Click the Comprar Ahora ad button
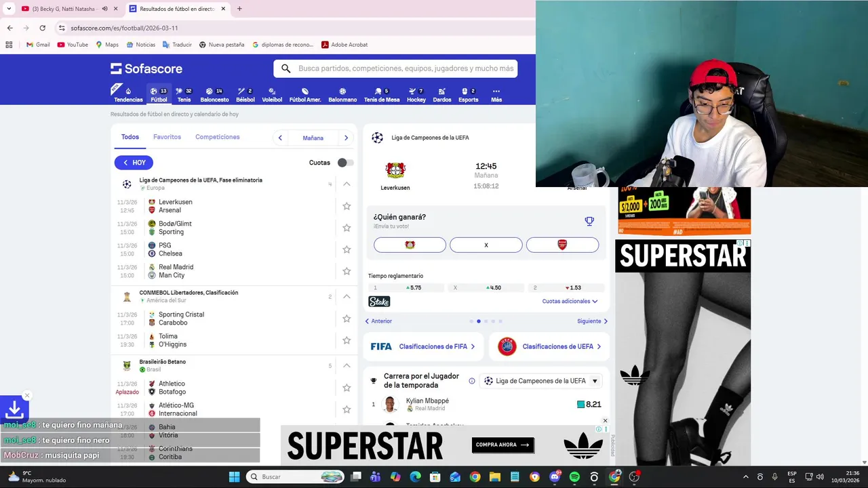Screen dimensions: 868x488 click(503, 445)
